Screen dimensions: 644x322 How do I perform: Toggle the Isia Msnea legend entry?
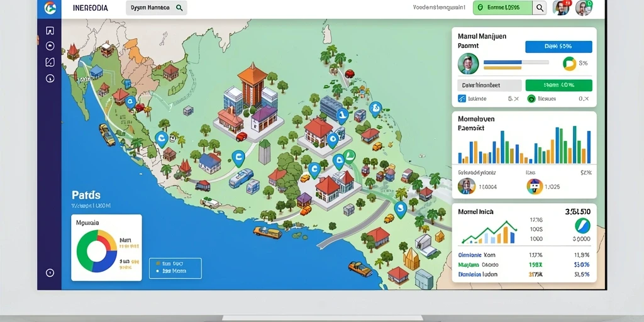tap(171, 271)
